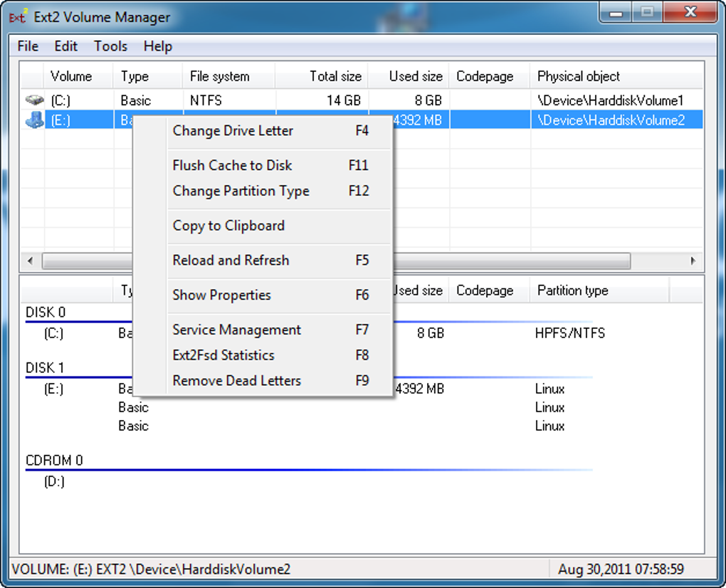Image resolution: width=726 pixels, height=588 pixels.
Task: Click the Total size column header
Action: (322, 76)
